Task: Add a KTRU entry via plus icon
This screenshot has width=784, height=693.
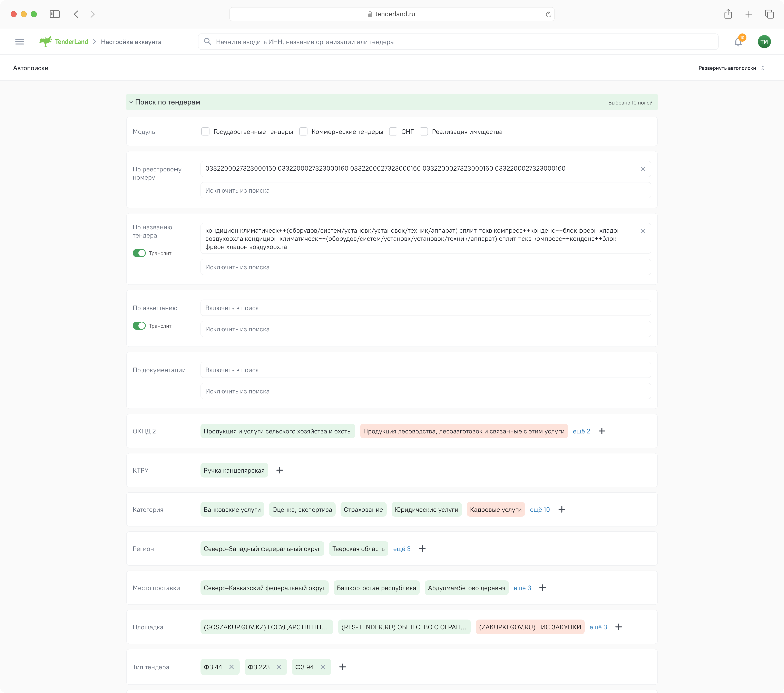Action: (280, 470)
